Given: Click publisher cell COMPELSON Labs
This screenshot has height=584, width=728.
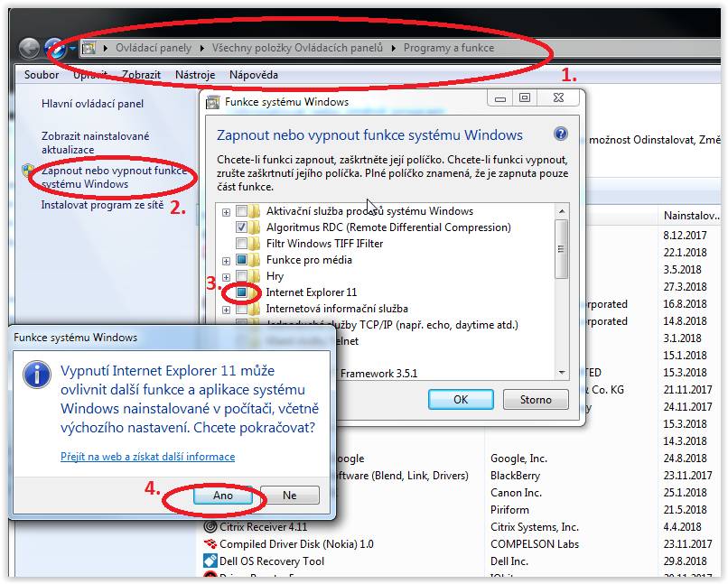Looking at the screenshot, I should pyautogui.click(x=535, y=543).
